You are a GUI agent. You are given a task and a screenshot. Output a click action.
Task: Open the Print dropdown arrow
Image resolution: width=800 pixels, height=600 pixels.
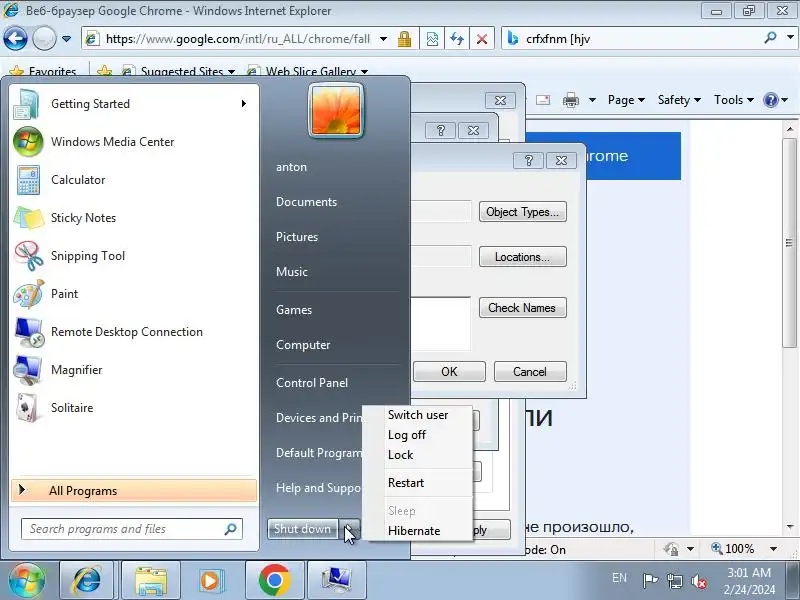(592, 100)
